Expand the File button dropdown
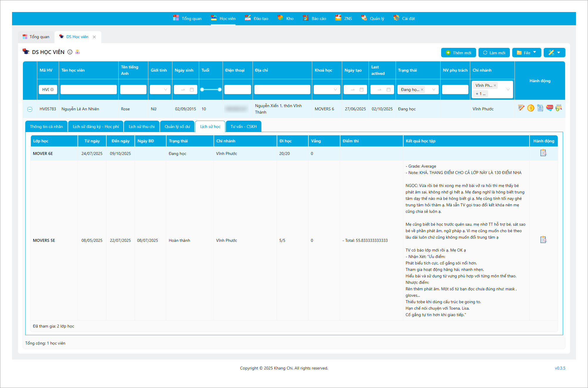Viewport: 588px width, 388px height. click(x=527, y=53)
